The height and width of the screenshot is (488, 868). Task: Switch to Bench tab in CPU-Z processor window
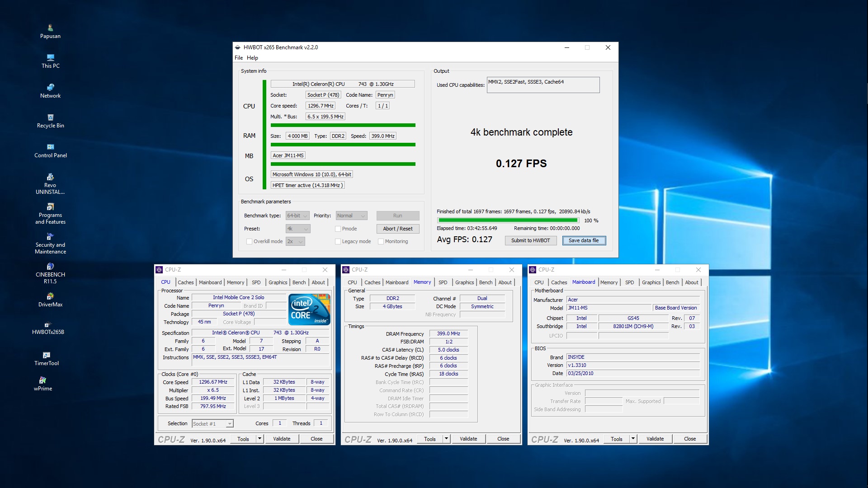299,282
